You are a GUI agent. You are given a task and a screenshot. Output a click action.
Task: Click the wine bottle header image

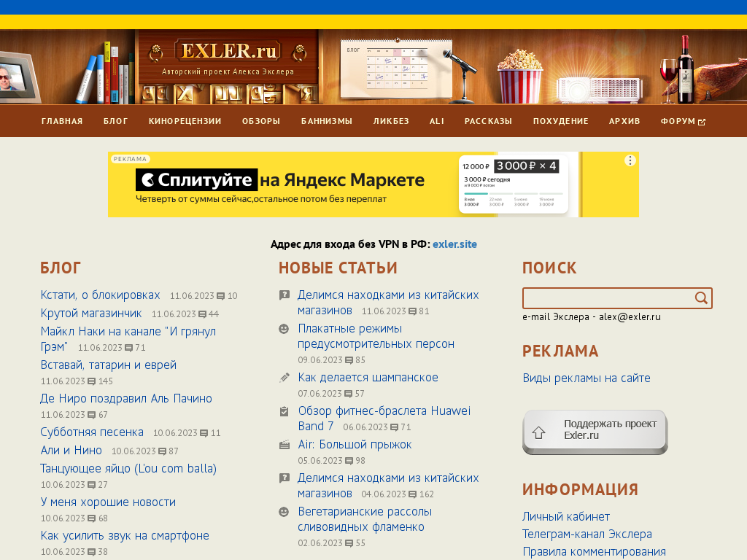pyautogui.click(x=686, y=69)
